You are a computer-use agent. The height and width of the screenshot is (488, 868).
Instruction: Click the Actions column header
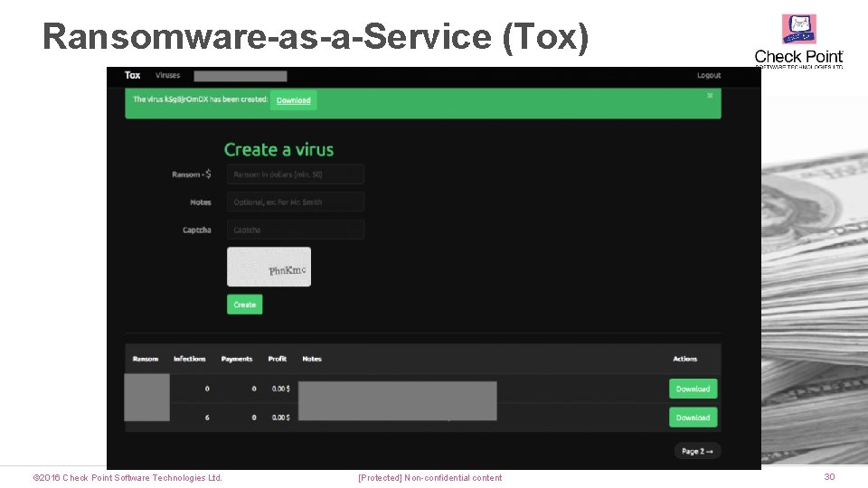click(x=684, y=359)
